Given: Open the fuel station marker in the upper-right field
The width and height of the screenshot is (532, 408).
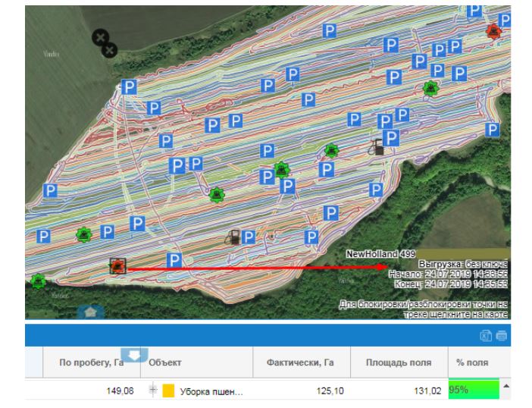Looking at the screenshot, I should [377, 147].
